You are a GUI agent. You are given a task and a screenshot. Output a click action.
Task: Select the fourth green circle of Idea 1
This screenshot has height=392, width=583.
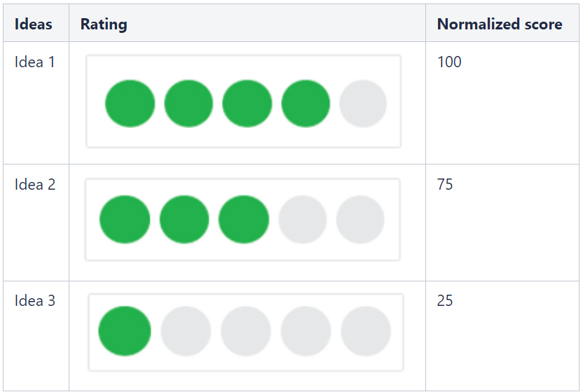pos(306,104)
